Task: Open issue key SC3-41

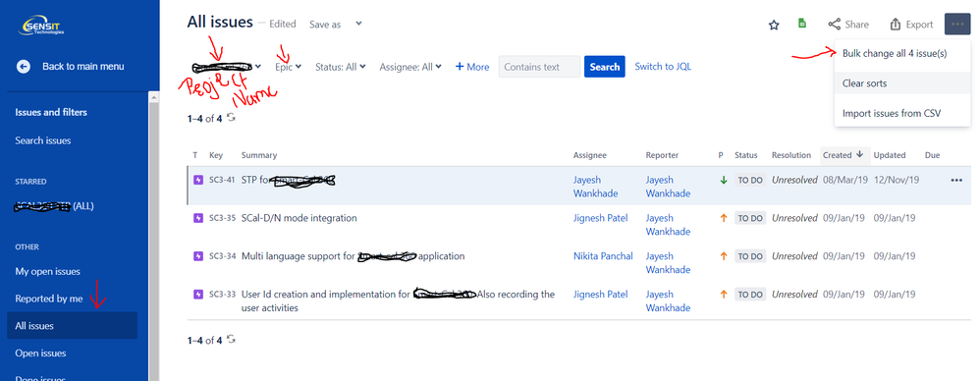Action: 222,180
